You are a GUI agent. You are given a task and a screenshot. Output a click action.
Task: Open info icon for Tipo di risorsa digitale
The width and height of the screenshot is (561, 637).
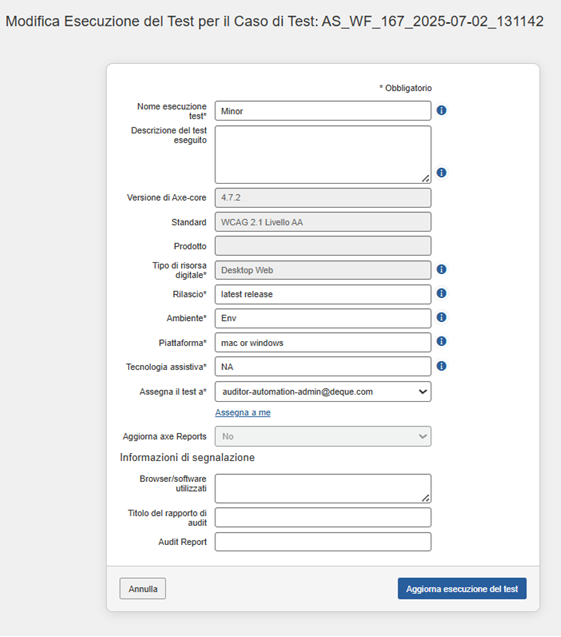pos(442,269)
